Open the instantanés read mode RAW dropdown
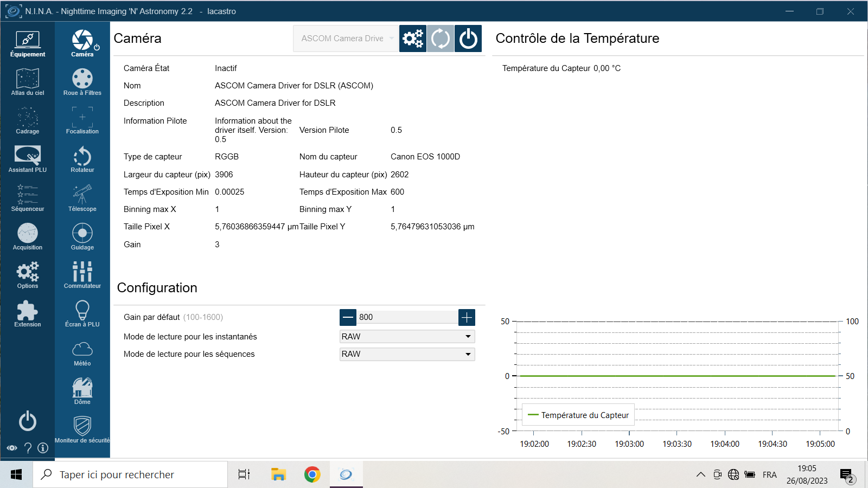Image resolution: width=868 pixels, height=488 pixels. (x=407, y=337)
